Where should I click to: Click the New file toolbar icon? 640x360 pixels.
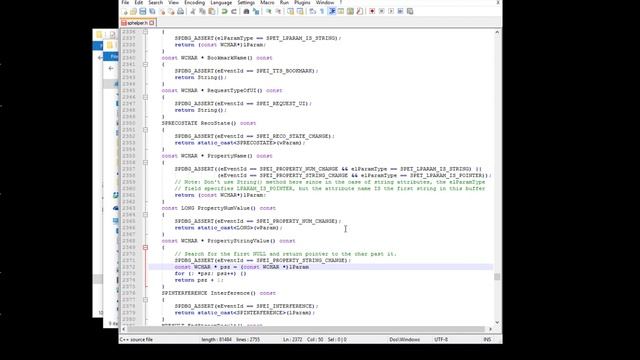point(125,11)
